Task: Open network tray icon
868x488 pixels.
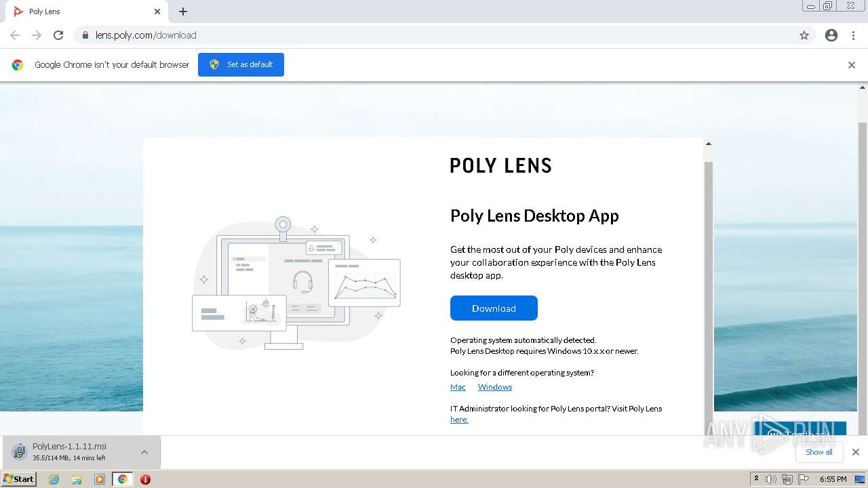Action: [787, 479]
